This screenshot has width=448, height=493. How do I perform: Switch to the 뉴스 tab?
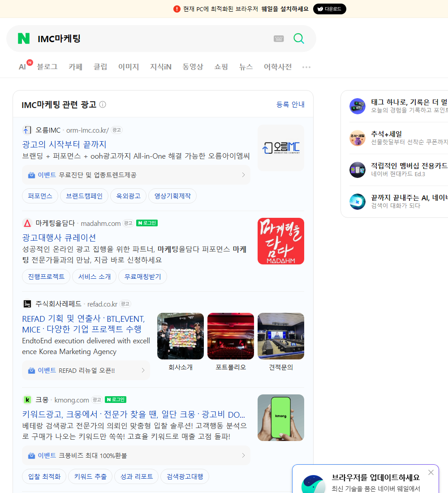(246, 67)
